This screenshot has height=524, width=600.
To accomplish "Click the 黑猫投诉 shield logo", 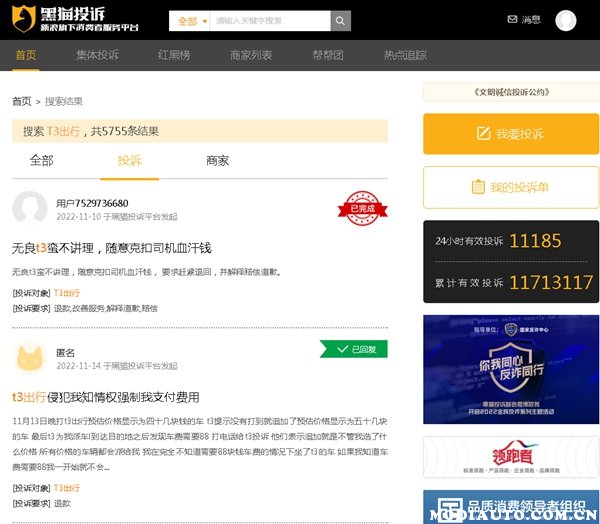I will coord(23,18).
